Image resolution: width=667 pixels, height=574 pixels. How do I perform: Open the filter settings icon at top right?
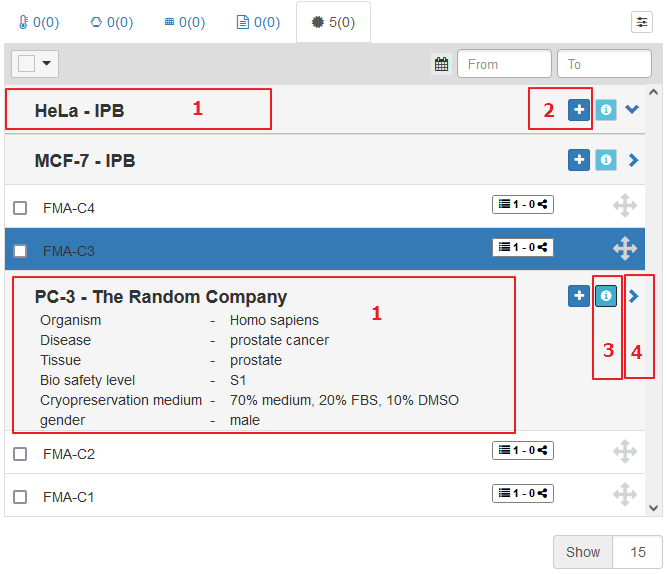point(642,22)
